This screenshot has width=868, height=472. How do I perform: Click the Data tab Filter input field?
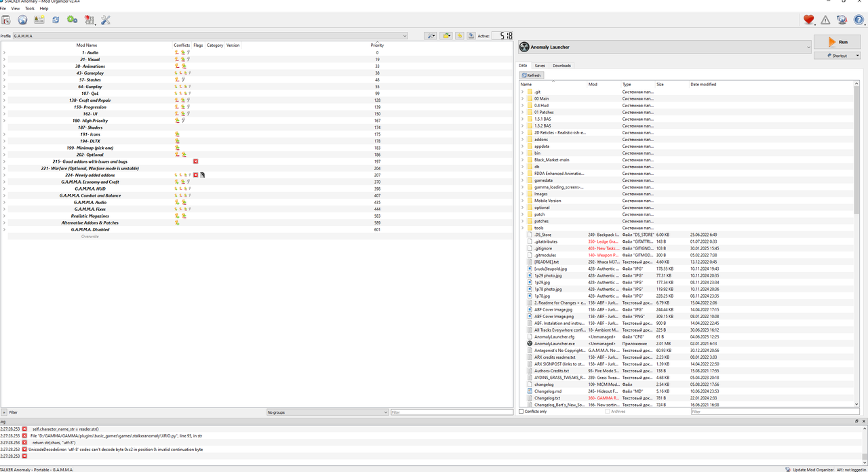tap(775, 412)
